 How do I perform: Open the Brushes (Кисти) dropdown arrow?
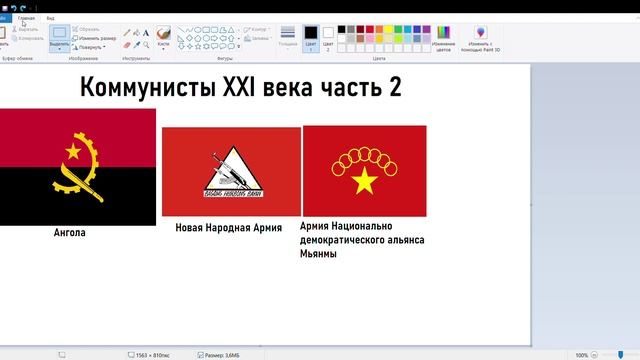coord(163,49)
